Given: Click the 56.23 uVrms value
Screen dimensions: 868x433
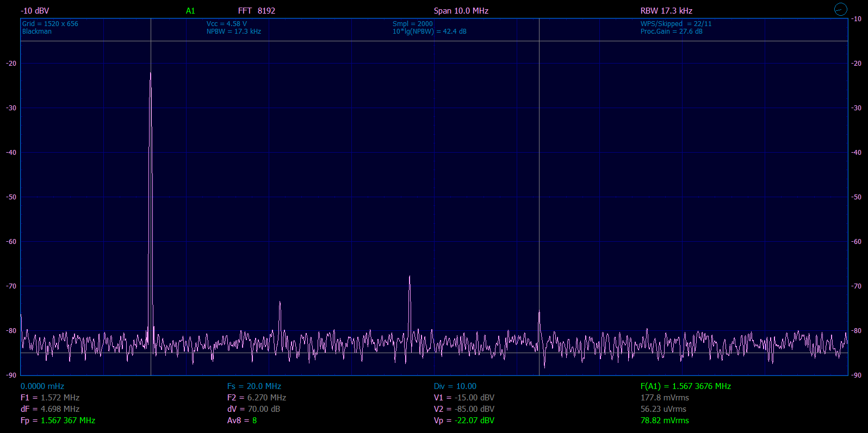Looking at the screenshot, I should pyautogui.click(x=664, y=409).
